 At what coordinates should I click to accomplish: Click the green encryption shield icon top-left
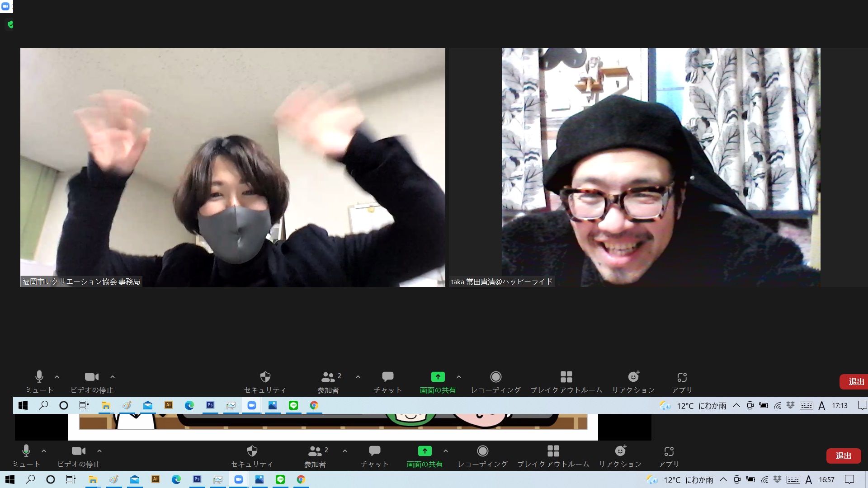point(11,24)
